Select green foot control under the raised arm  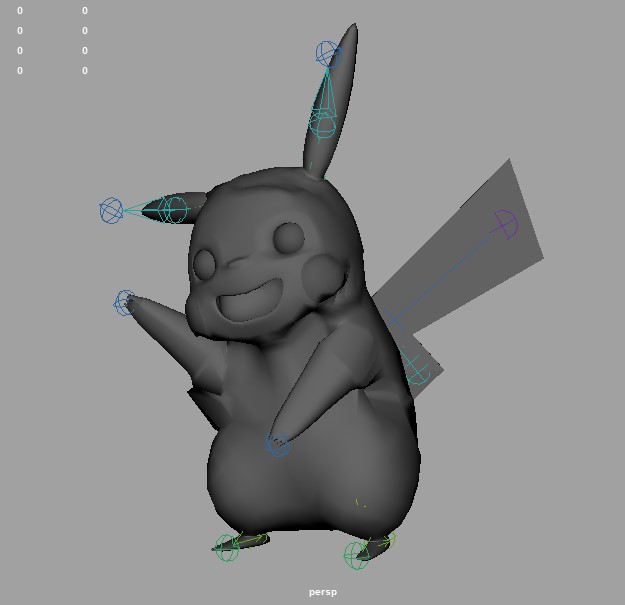227,548
